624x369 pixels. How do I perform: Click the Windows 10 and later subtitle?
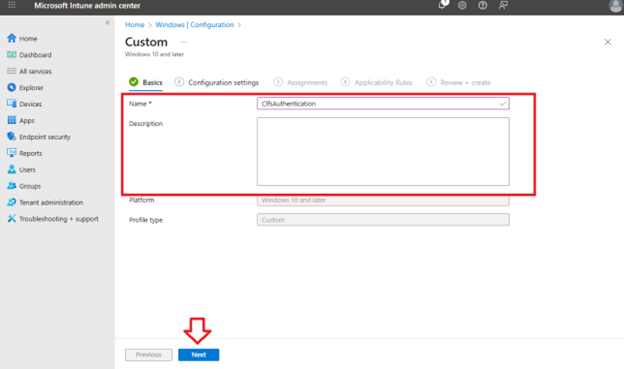(x=154, y=54)
